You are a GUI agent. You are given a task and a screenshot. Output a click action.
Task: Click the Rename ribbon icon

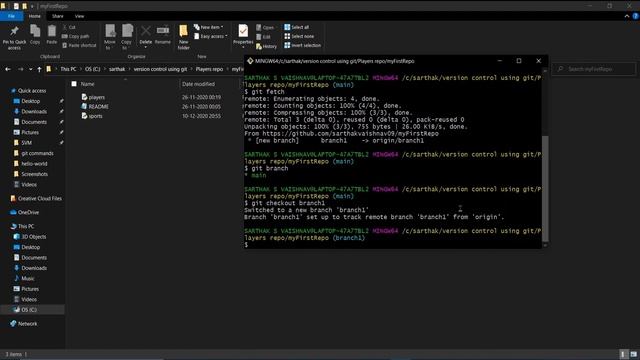tap(162, 34)
